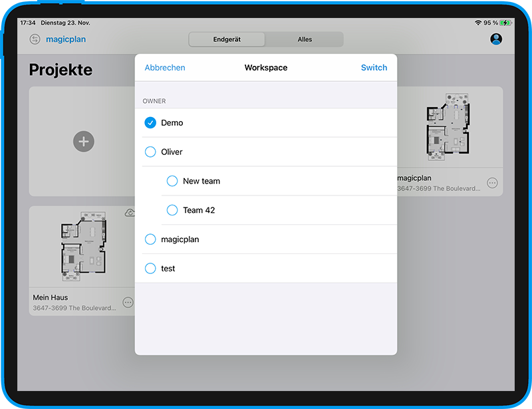This screenshot has width=532, height=409.
Task: Select the magicplan workspace radio button
Action: pyautogui.click(x=150, y=239)
